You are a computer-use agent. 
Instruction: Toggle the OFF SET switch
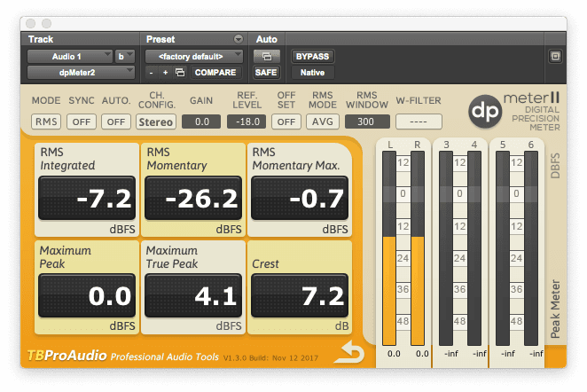[286, 122]
